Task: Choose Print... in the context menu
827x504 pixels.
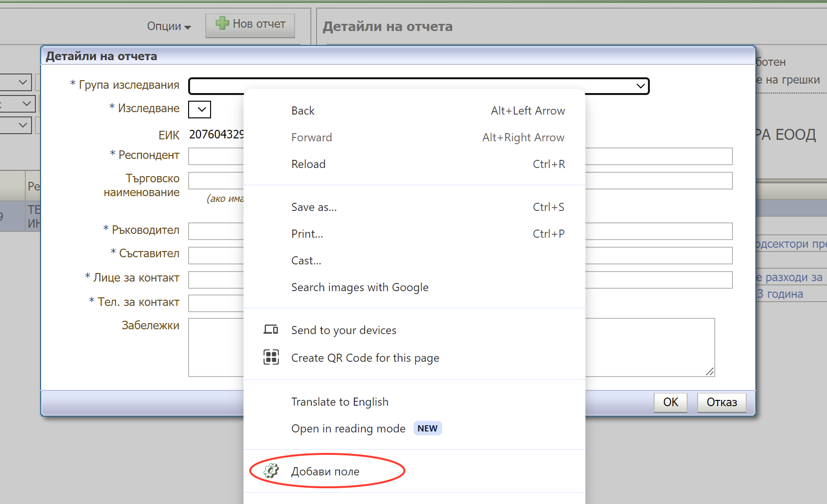Action: pyautogui.click(x=414, y=234)
